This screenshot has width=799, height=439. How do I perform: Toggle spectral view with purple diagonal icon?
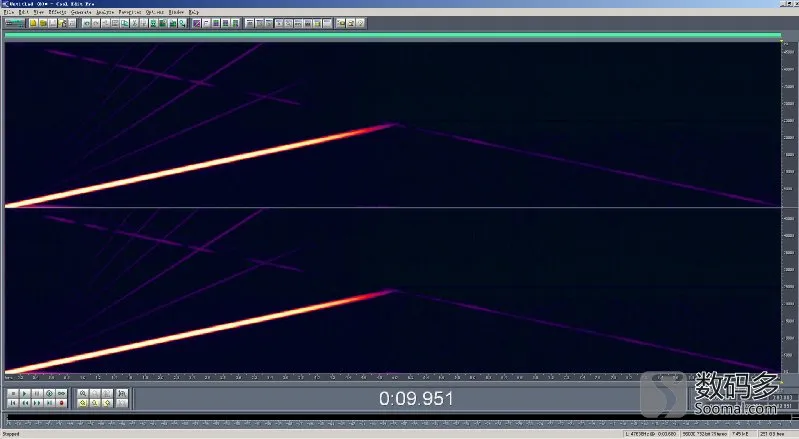click(197, 23)
